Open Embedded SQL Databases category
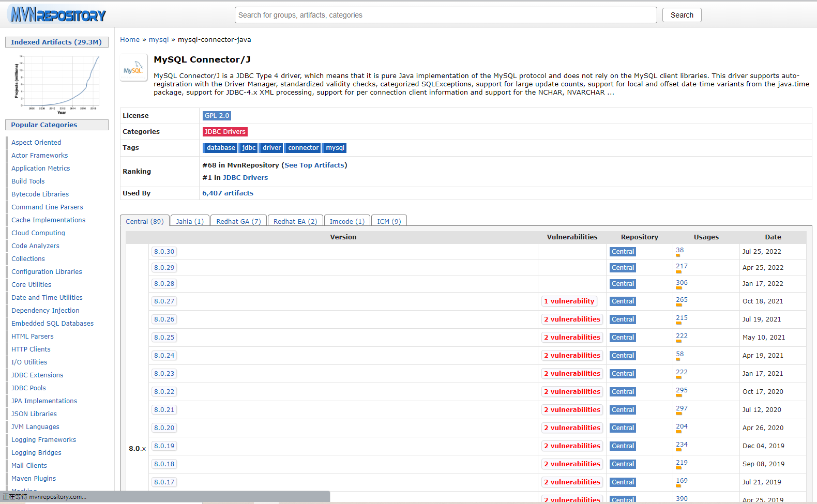 pyautogui.click(x=53, y=324)
